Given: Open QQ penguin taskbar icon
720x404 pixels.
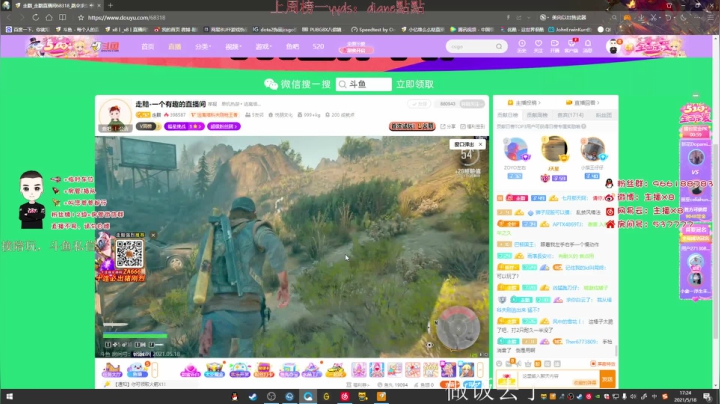Looking at the screenshot, I should (235, 397).
